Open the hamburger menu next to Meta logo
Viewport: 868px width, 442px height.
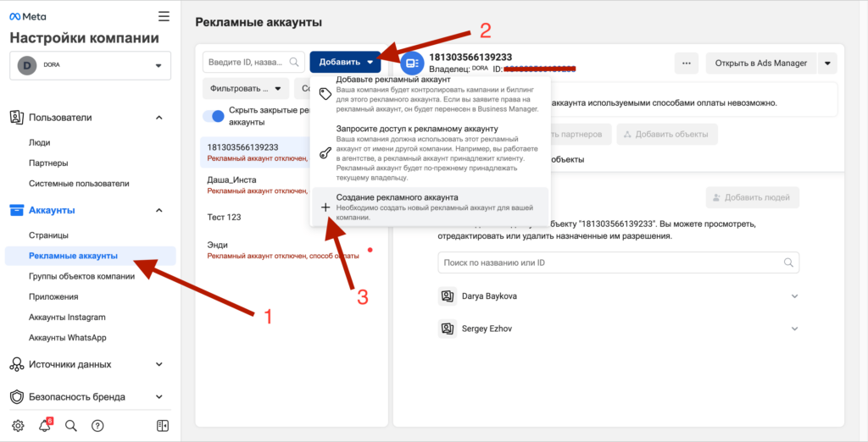(x=164, y=16)
